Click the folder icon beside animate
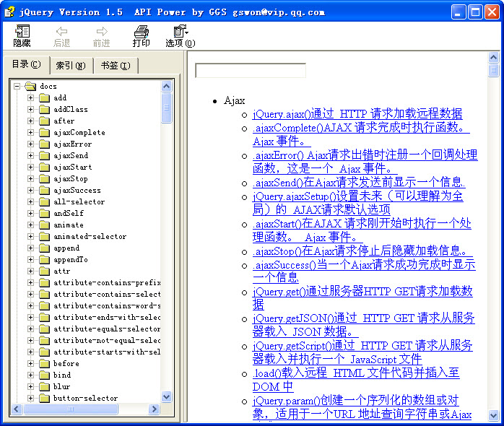Viewport: 504px width, 426px height. [x=44, y=225]
